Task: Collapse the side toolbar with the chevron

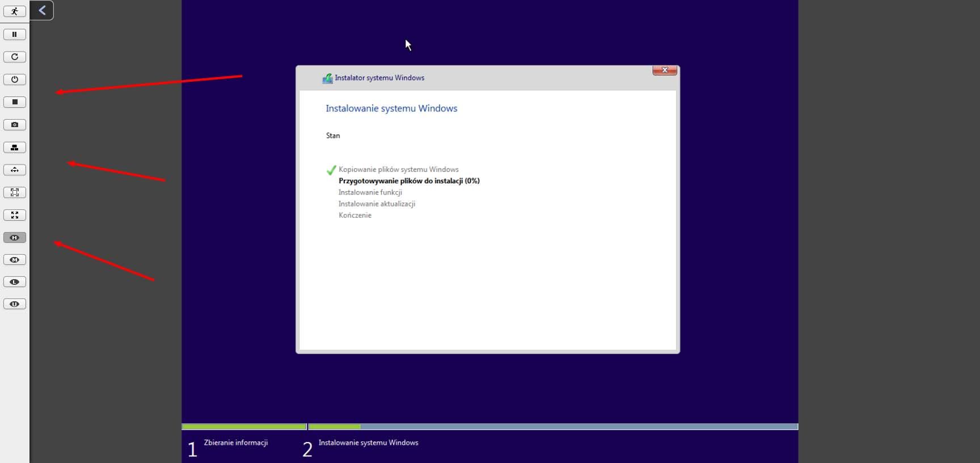Action: (42, 10)
